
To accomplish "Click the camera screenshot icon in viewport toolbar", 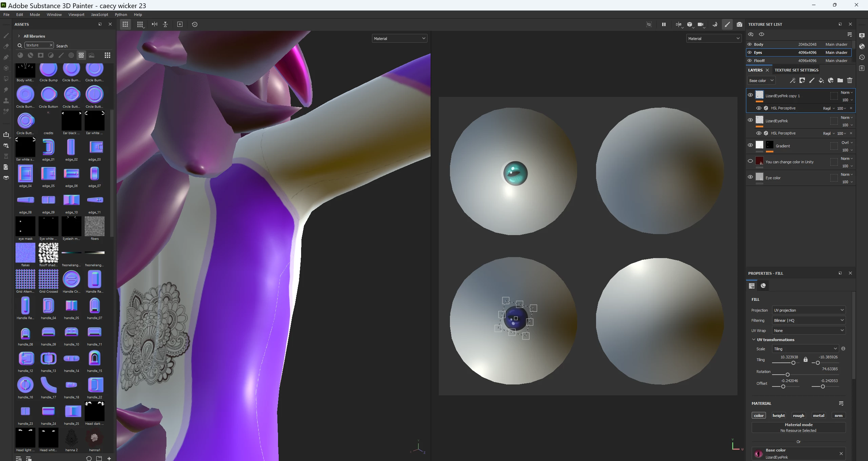I will point(739,24).
